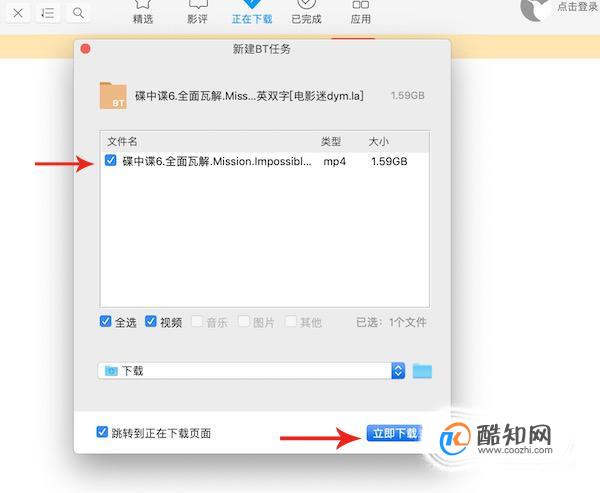Open the 下载 save location dropdown
600x493 pixels.
point(251,371)
